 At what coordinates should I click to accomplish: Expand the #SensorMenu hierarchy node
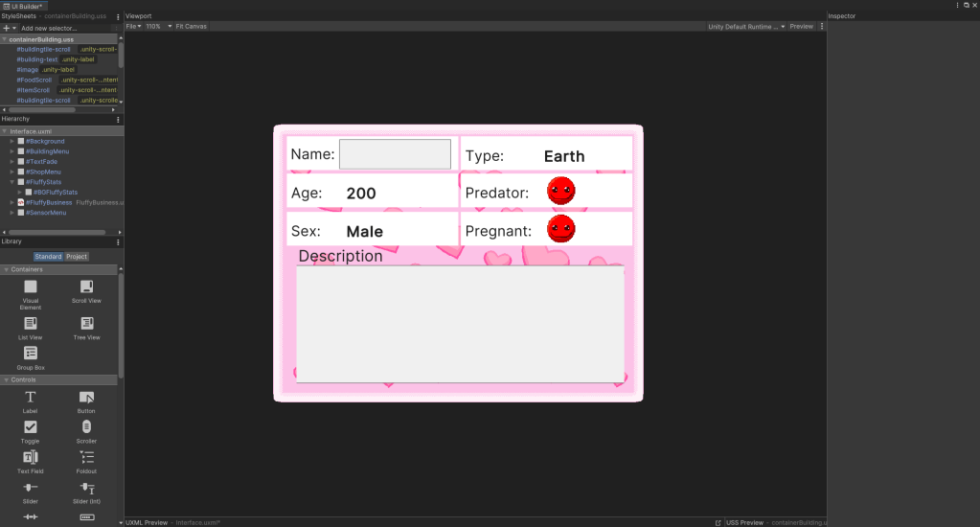pyautogui.click(x=11, y=213)
